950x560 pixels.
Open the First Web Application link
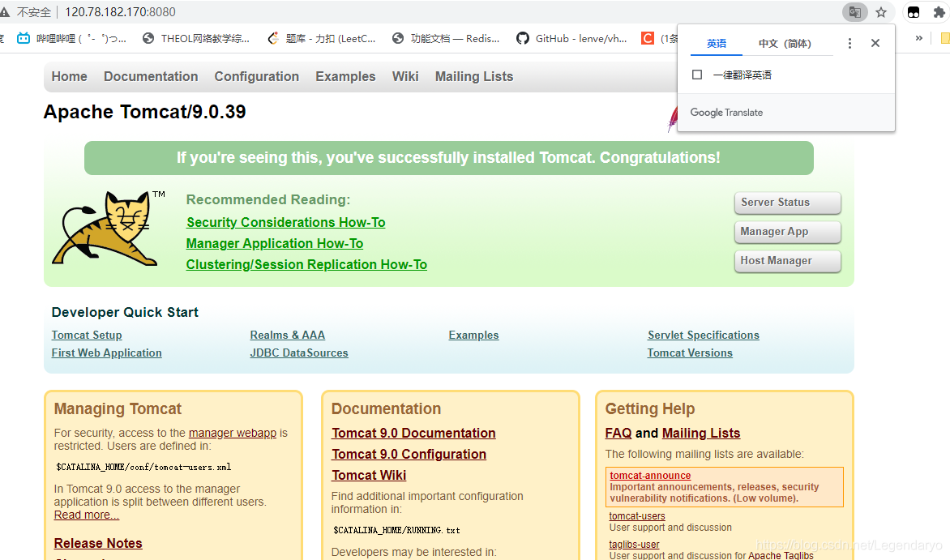click(x=107, y=353)
